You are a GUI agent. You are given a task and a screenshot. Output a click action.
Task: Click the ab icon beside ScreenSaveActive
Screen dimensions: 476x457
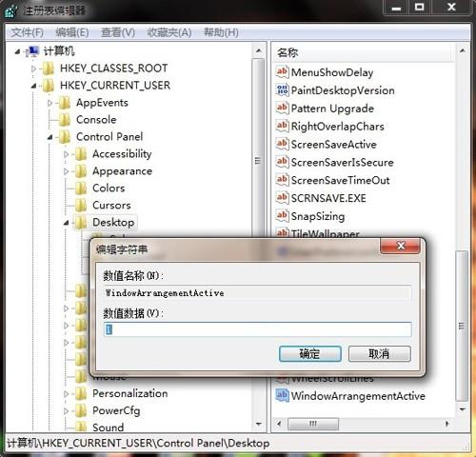(282, 144)
